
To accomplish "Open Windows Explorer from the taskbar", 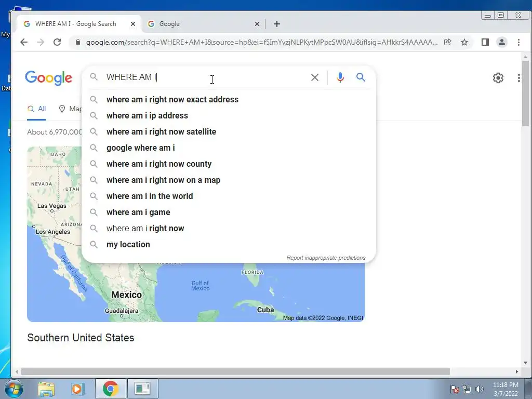I will tap(46, 389).
